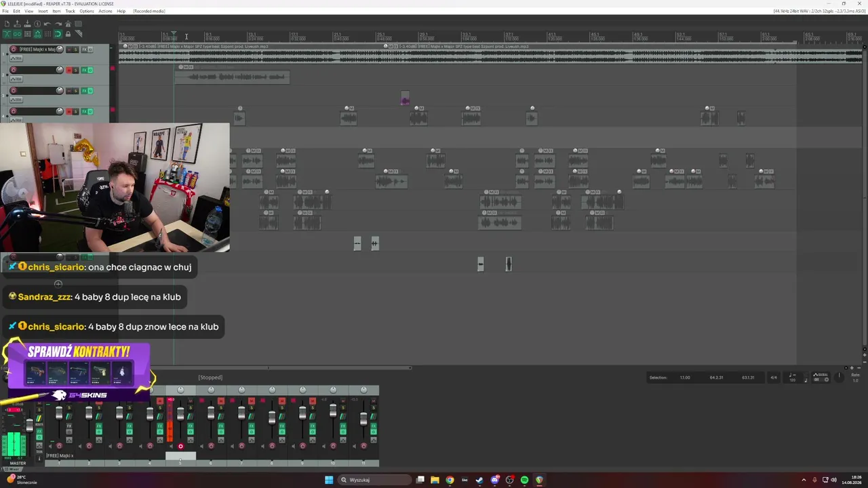
Task: Open the global automation override menu
Action: click(821, 377)
